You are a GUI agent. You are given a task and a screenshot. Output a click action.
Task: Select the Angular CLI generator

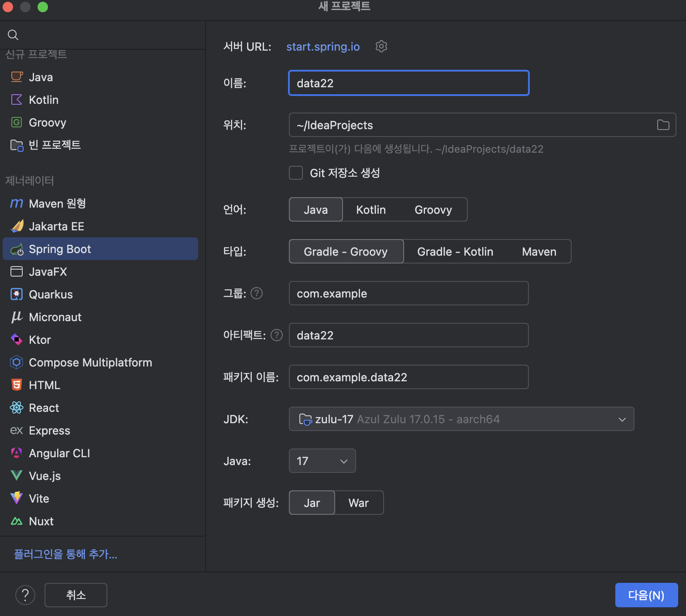click(100, 453)
